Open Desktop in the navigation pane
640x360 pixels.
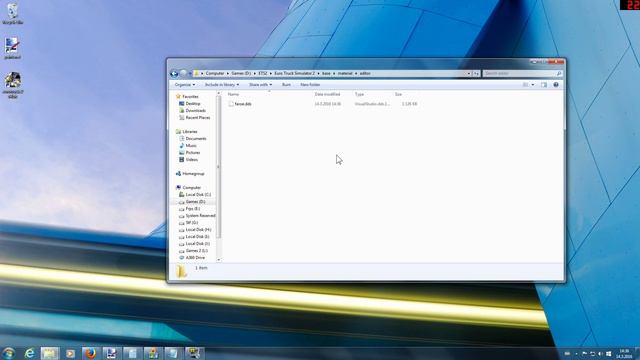193,104
